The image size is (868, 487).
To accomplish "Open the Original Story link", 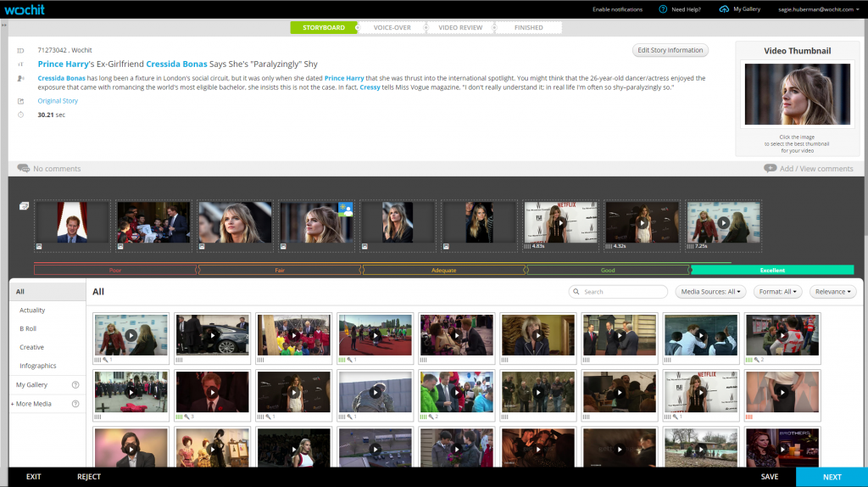I will pos(58,101).
